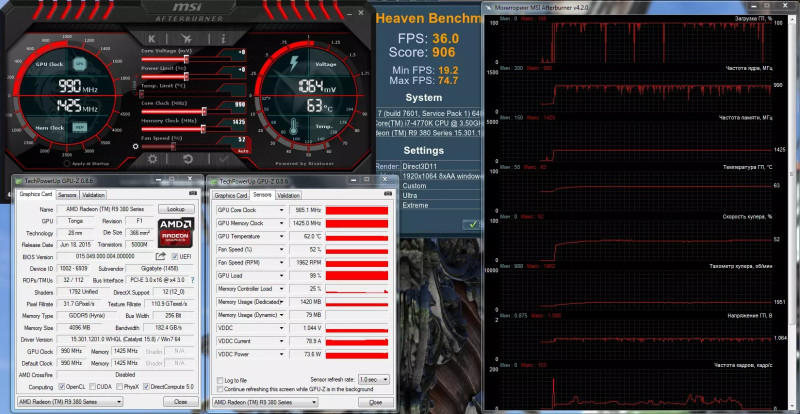
Task: Click the GPU chip icon next to GPU Clock
Action: pos(79,64)
